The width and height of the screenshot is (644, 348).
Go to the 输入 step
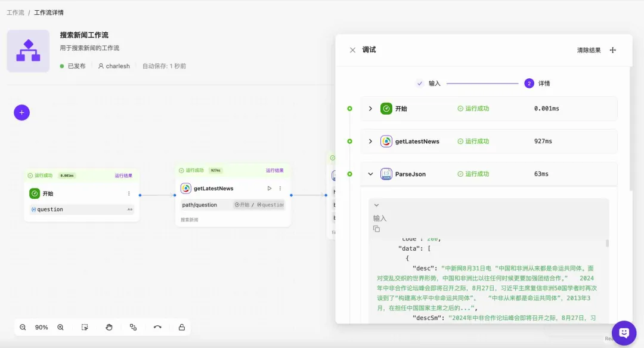428,84
